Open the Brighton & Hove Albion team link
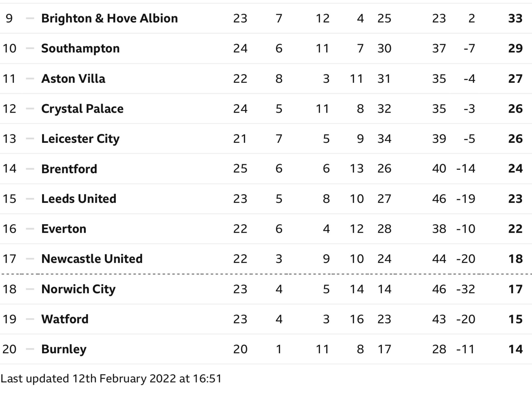 109,18
